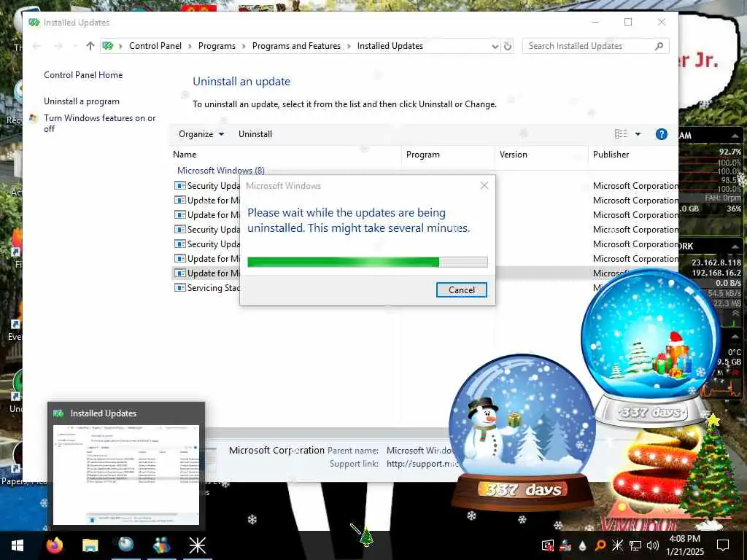
Task: Open the notification action center
Action: (723, 545)
